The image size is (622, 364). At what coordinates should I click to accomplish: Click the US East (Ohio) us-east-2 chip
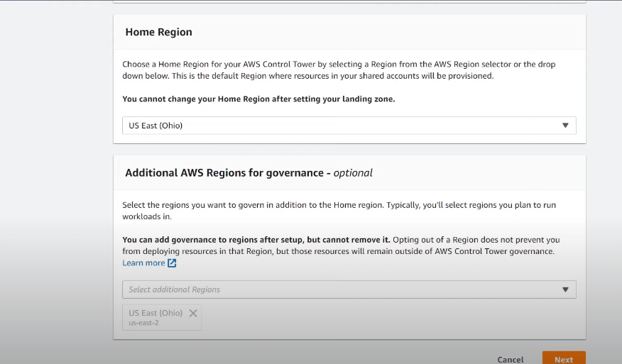[162, 317]
